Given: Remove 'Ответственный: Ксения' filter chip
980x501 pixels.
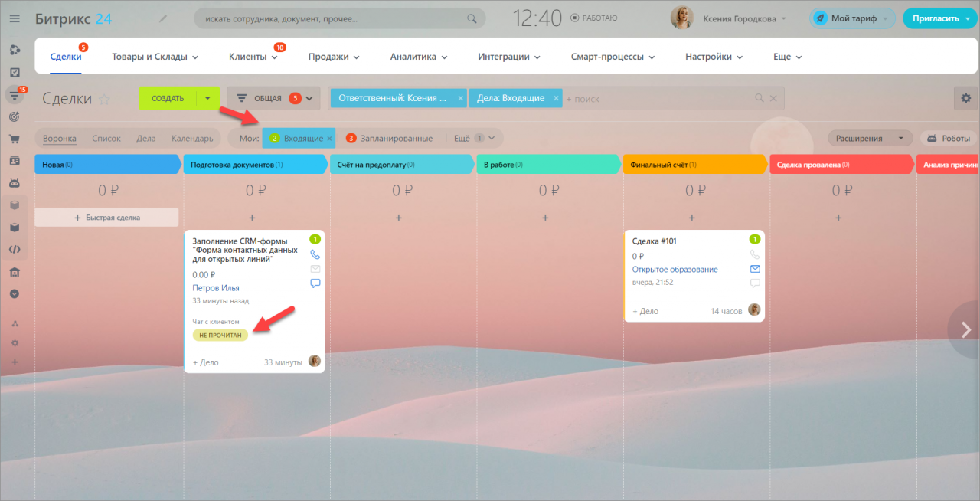Looking at the screenshot, I should [460, 98].
